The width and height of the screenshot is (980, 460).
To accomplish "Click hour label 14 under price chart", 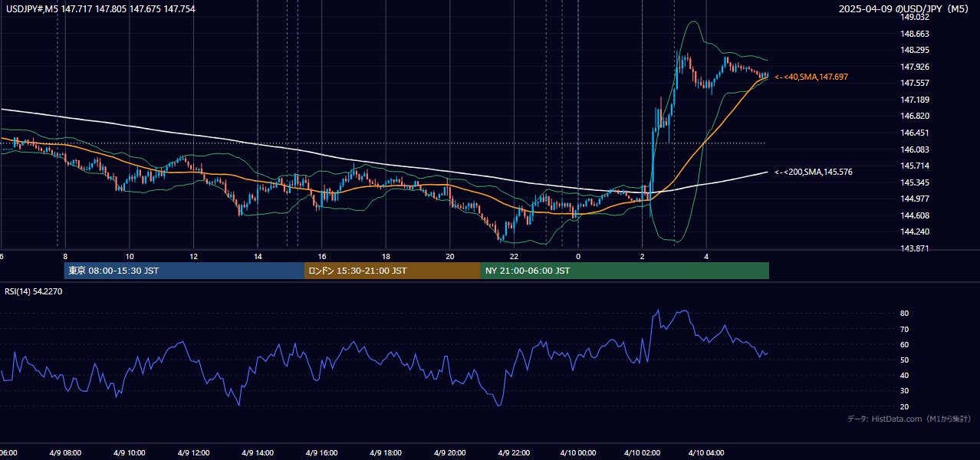I will [x=258, y=256].
